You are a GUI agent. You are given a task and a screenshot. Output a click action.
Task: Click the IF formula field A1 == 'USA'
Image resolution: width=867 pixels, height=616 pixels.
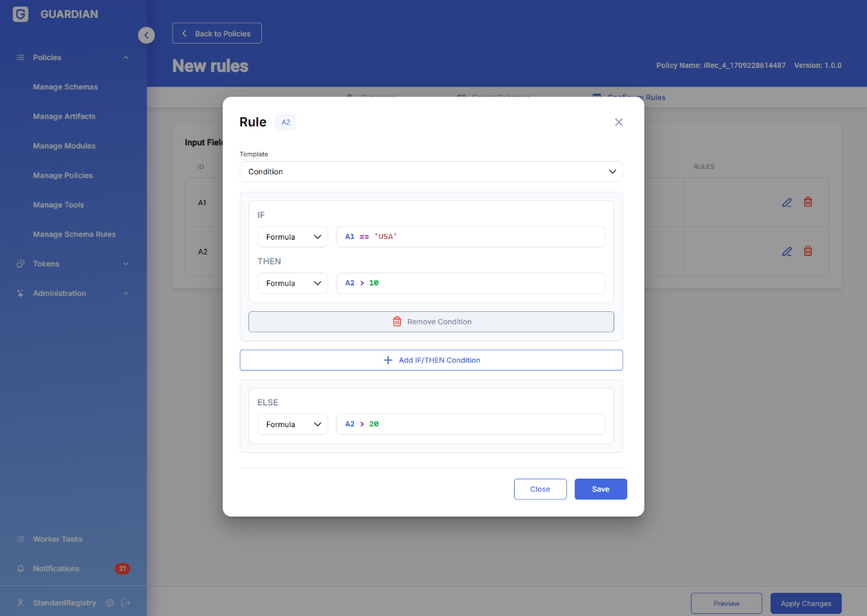point(470,237)
